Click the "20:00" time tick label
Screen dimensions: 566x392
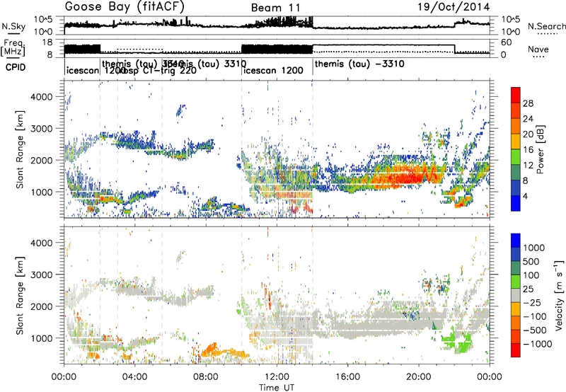coord(419,377)
